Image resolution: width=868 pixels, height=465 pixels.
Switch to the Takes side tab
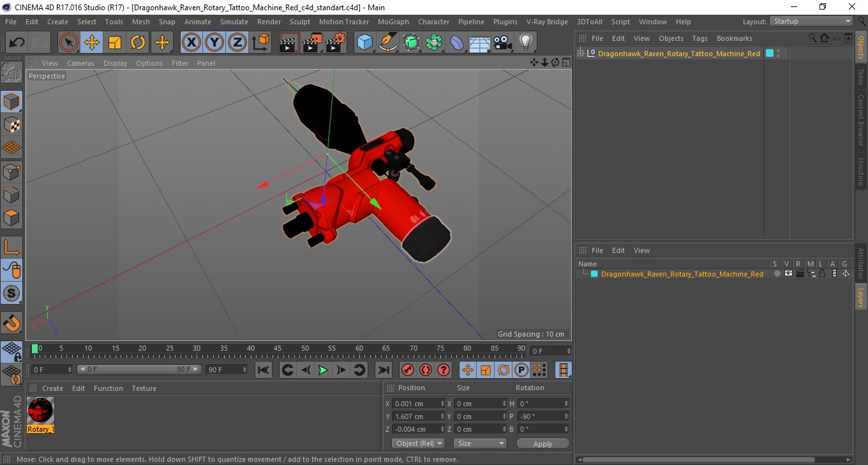(x=860, y=77)
